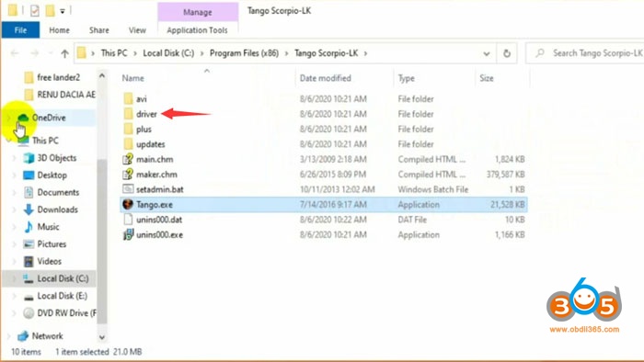The width and height of the screenshot is (644, 362).
Task: Select the updates folder icon
Action: click(128, 144)
